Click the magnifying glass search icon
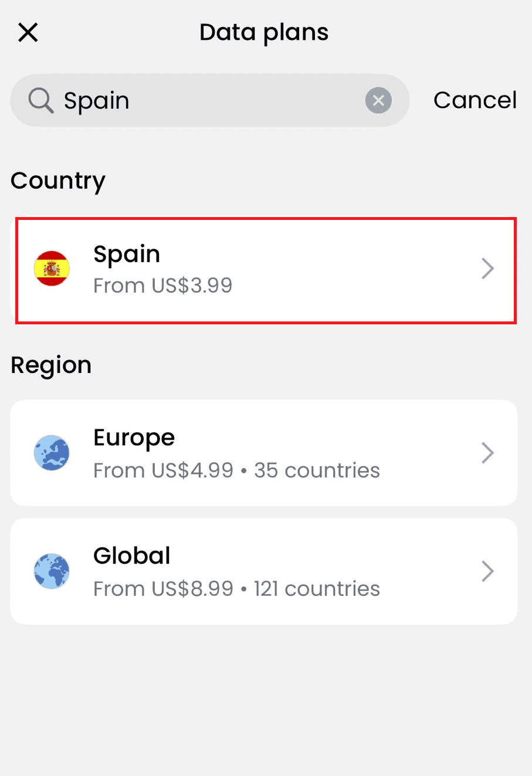The height and width of the screenshot is (776, 532). pyautogui.click(x=41, y=100)
